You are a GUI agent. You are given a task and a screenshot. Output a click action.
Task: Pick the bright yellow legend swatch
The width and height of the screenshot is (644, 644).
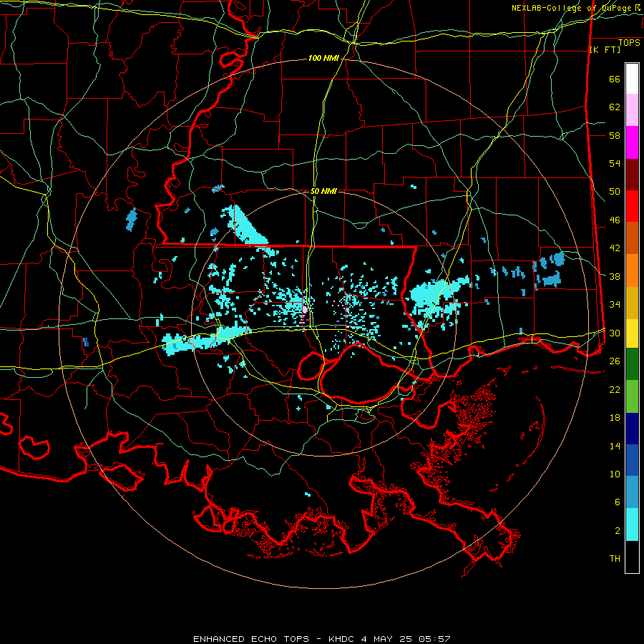coord(632,333)
